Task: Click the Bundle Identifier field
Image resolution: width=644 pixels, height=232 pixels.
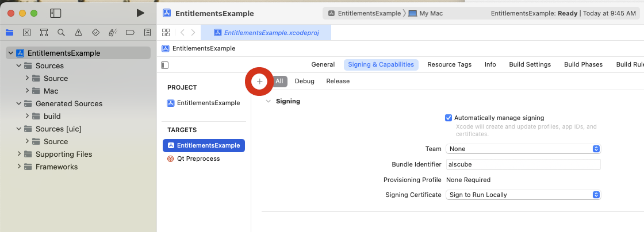Action: [x=523, y=164]
